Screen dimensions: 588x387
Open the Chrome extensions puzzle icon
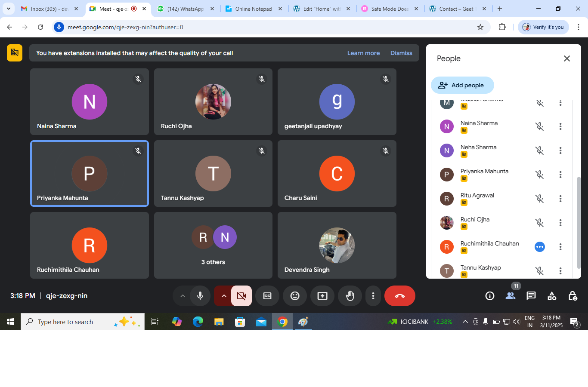[502, 27]
